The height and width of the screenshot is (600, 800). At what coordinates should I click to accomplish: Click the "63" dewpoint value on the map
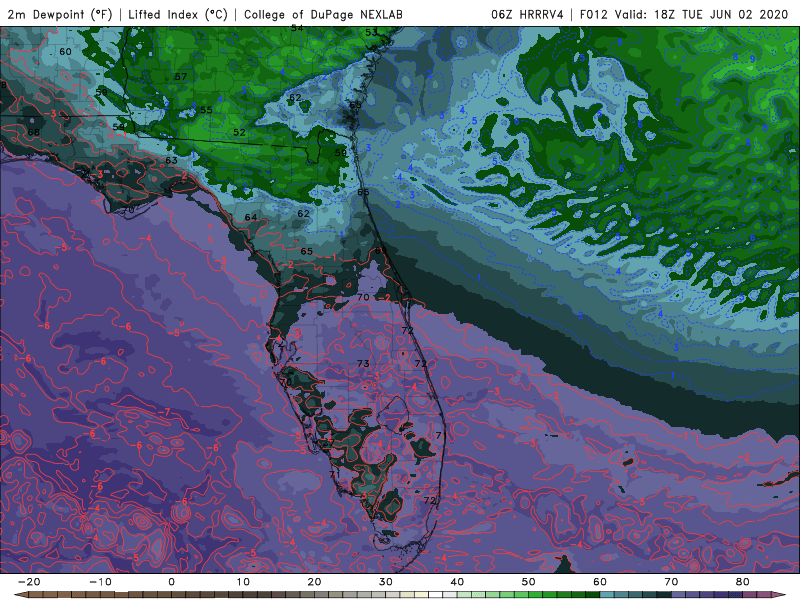click(171, 160)
